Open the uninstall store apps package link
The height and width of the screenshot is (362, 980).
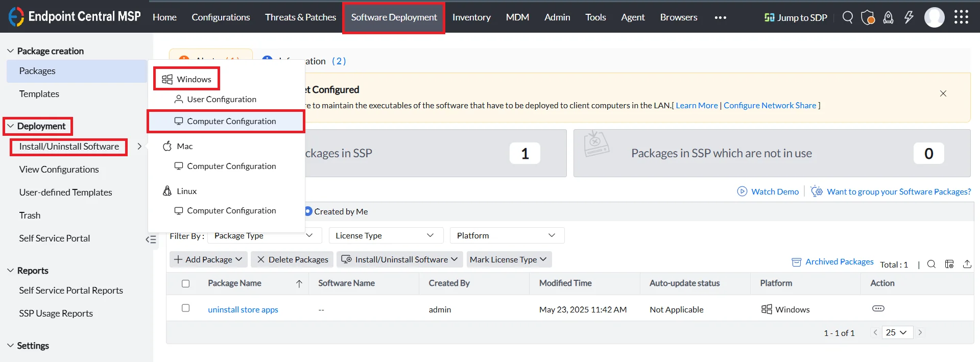point(243,309)
